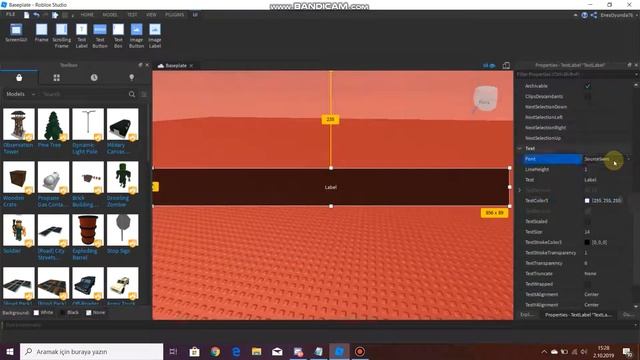This screenshot has height=360, width=640.
Task: Switch to the TEST ribbon tab
Action: pos(132,15)
